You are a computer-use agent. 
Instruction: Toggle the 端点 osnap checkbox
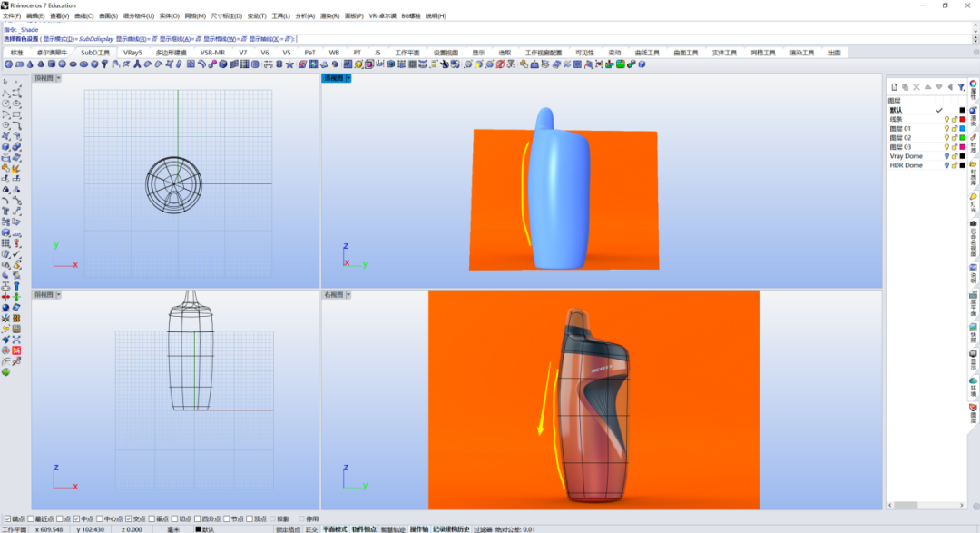tap(7, 518)
